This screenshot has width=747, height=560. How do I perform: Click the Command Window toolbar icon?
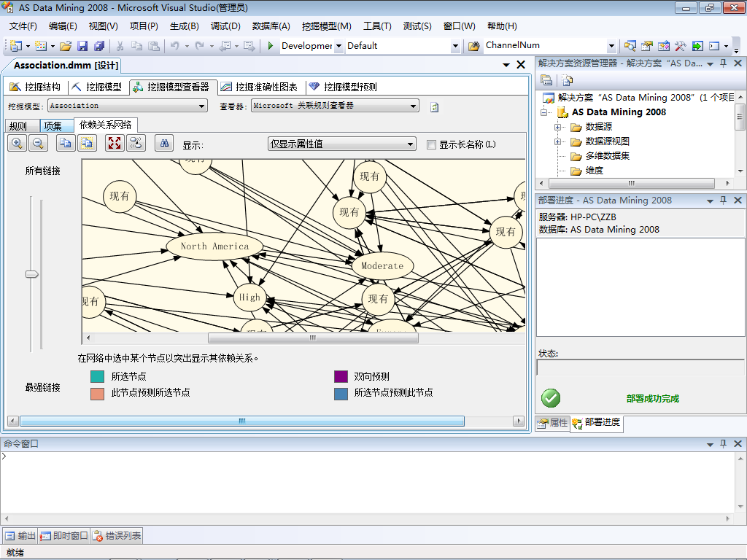point(713,46)
